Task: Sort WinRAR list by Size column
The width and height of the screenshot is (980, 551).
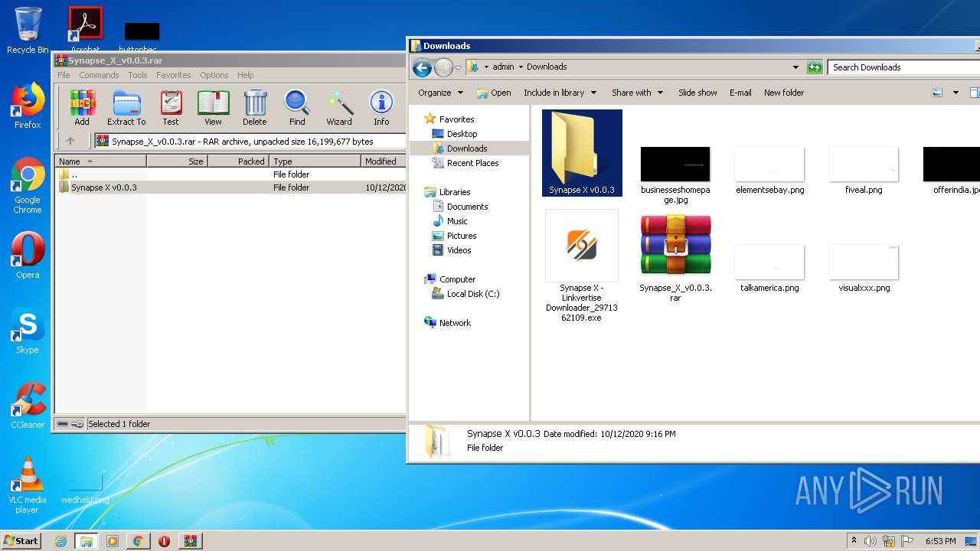Action: coord(177,161)
